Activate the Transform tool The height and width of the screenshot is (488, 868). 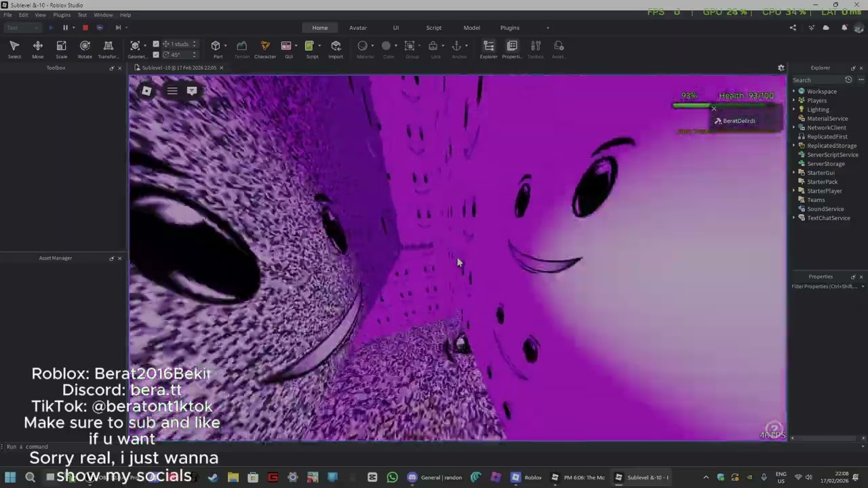pyautogui.click(x=108, y=49)
